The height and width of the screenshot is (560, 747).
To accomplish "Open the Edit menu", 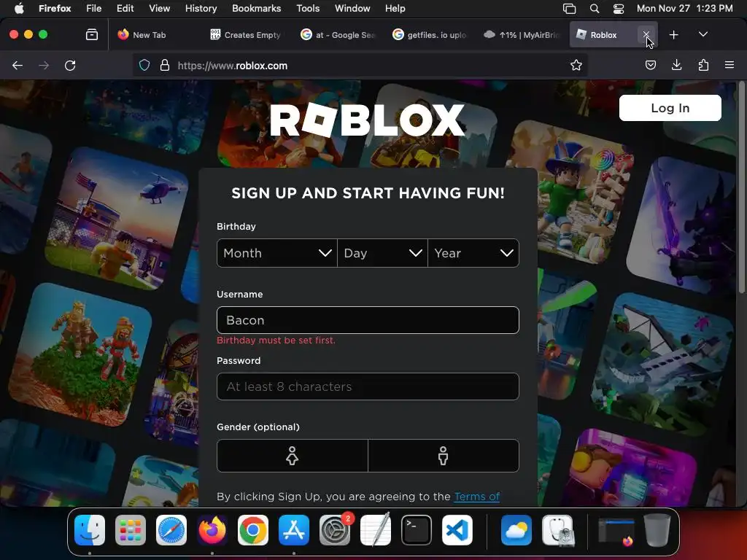I will coord(125,8).
